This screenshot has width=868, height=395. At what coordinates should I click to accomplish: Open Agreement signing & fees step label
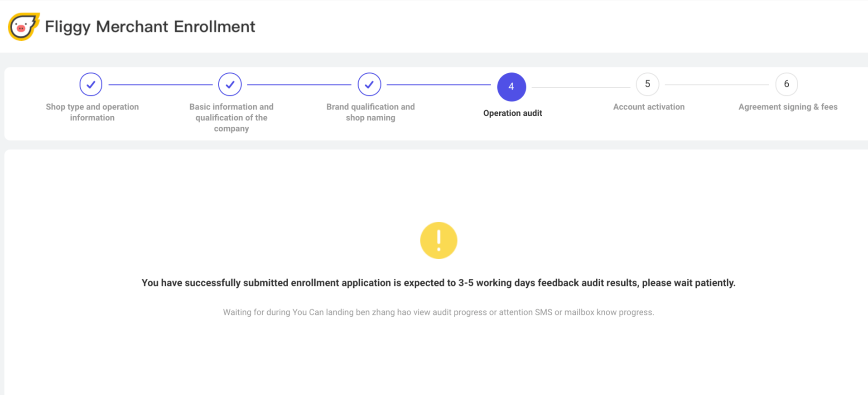788,107
